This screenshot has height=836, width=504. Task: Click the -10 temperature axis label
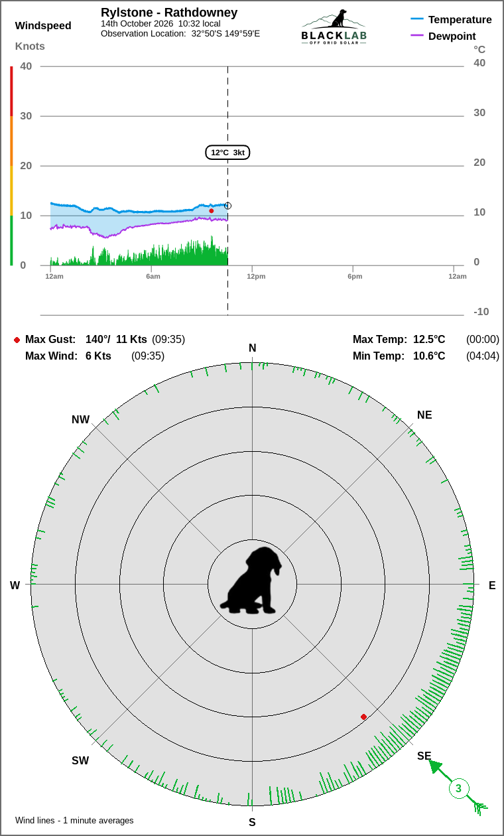coord(481,311)
